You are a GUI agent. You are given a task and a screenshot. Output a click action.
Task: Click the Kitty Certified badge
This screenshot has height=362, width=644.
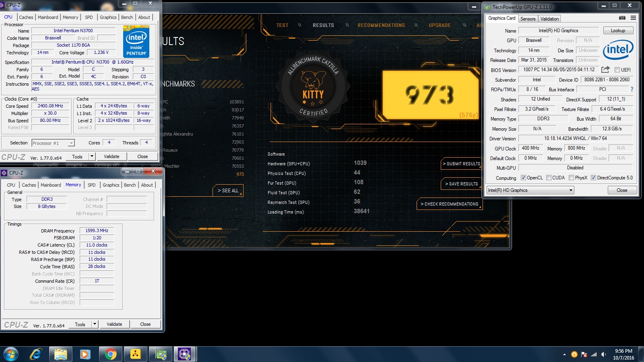(313, 86)
